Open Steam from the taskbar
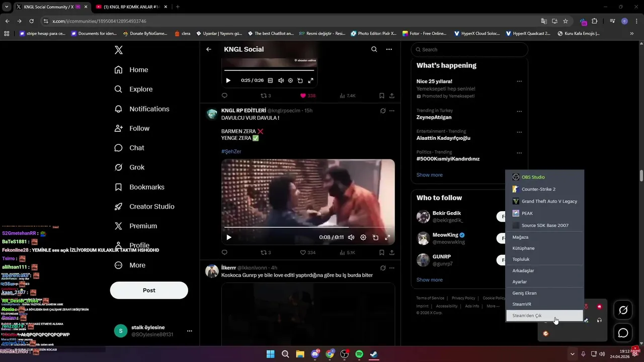 [x=374, y=354]
